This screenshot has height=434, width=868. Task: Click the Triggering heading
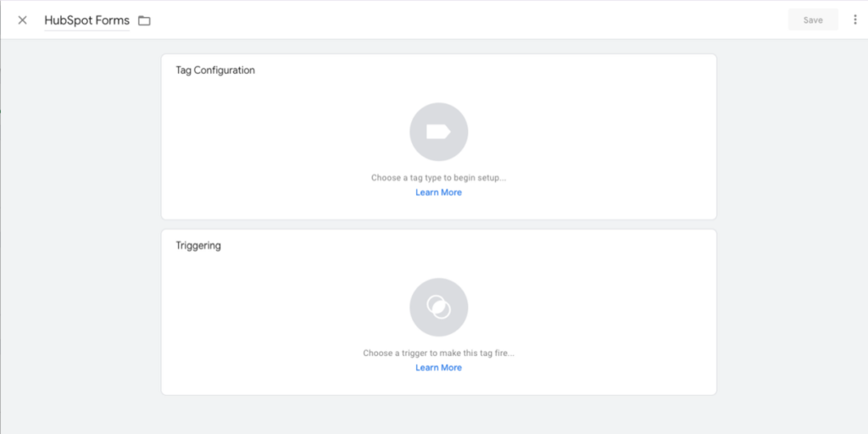(x=198, y=246)
